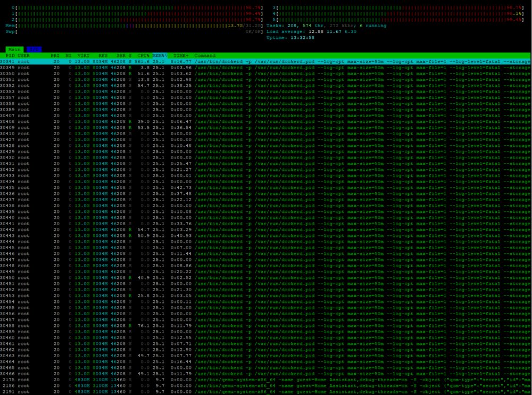
Task: Click the 0:42.73 TIME+ value in row 30435
Action: (x=181, y=188)
